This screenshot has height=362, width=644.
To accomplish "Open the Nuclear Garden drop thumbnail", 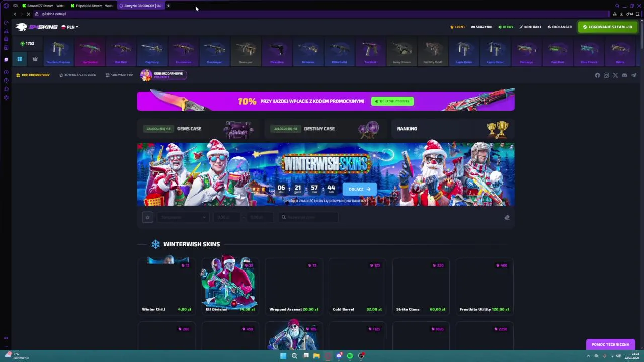I will tap(58, 52).
